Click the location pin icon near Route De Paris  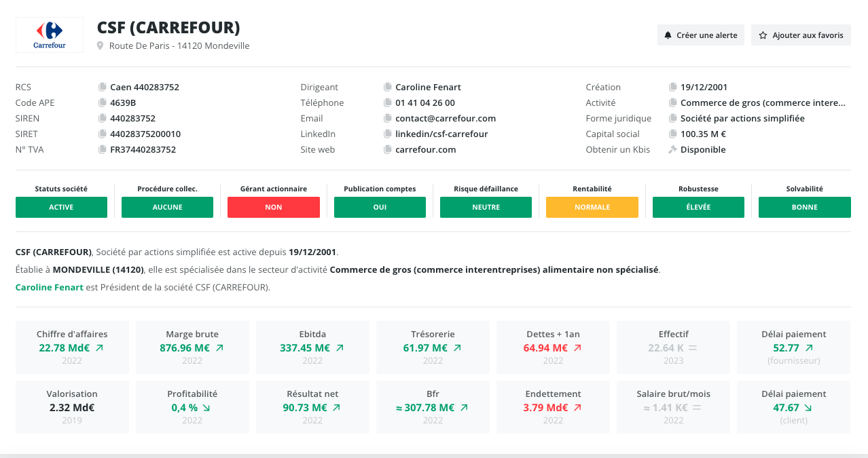[x=101, y=46]
